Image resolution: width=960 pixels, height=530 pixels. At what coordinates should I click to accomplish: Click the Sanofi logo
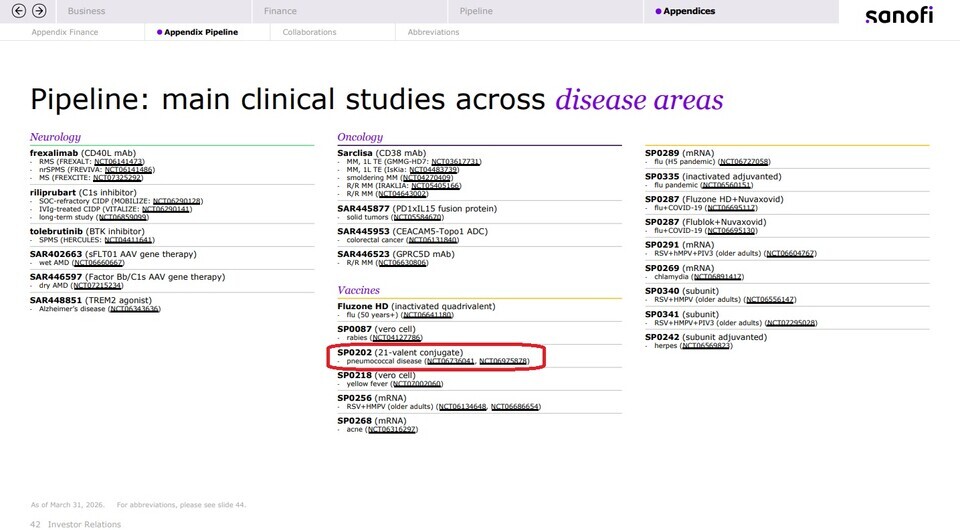tap(898, 14)
